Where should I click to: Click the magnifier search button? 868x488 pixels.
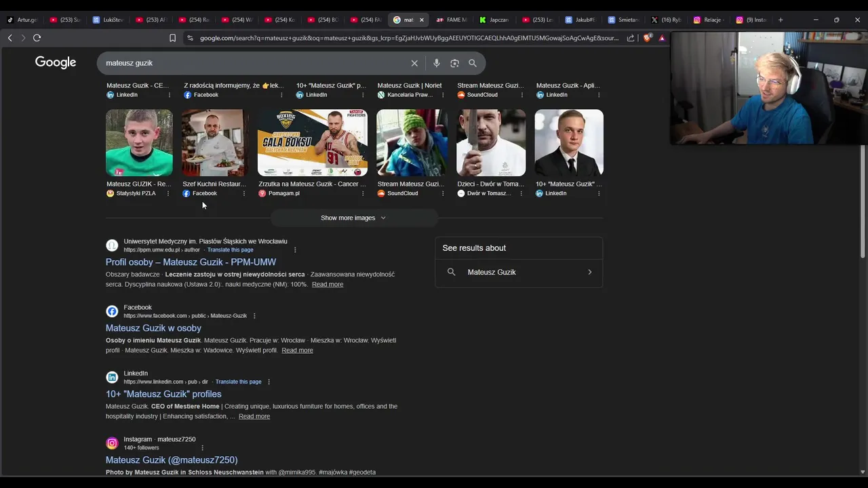point(473,63)
